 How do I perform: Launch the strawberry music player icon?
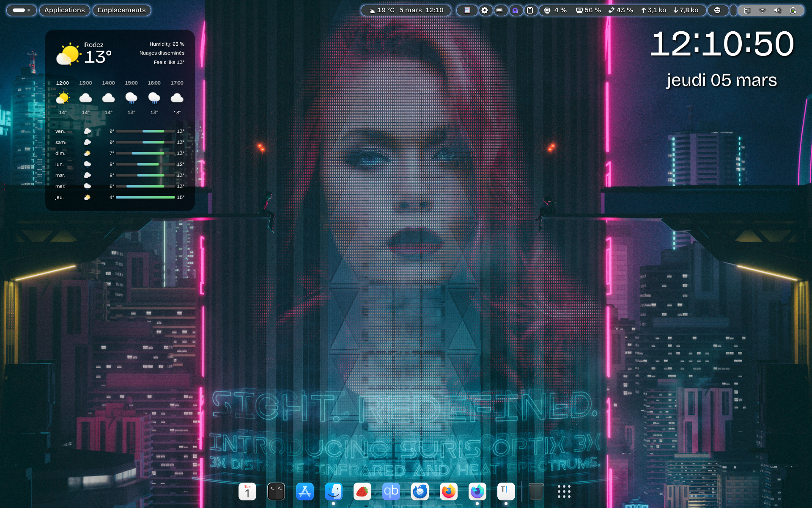click(362, 491)
